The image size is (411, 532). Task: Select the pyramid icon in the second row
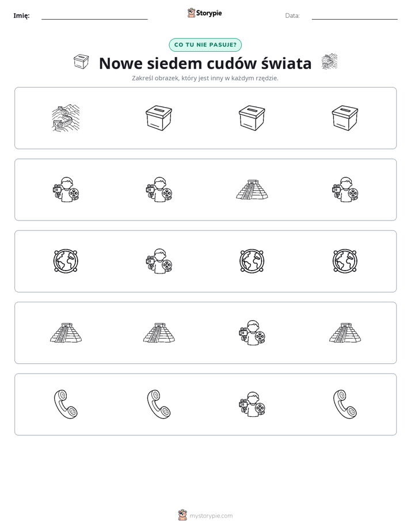[252, 189]
